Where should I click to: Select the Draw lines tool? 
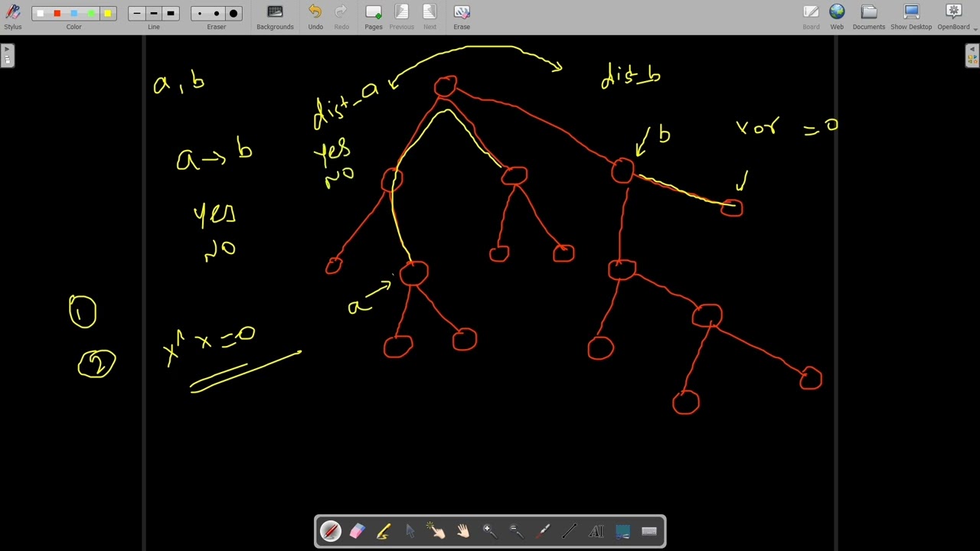coord(569,531)
